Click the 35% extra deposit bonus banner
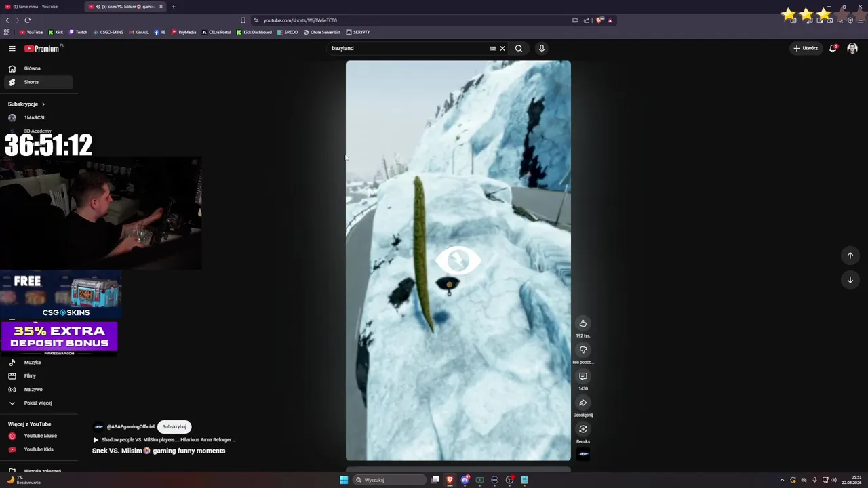Screen dimensions: 868x488 60,338
